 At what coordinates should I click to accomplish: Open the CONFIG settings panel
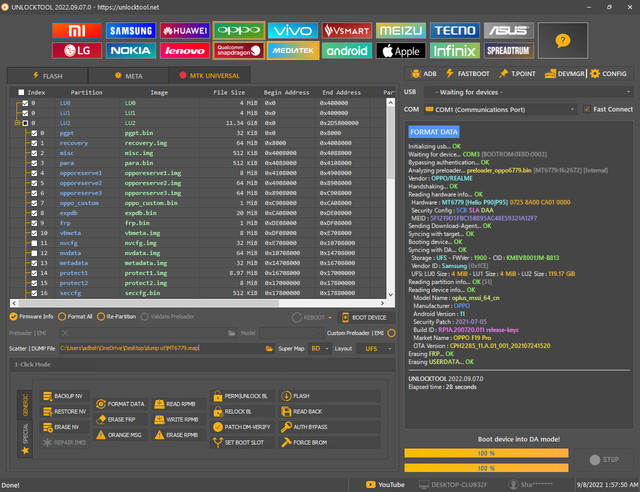click(x=609, y=73)
